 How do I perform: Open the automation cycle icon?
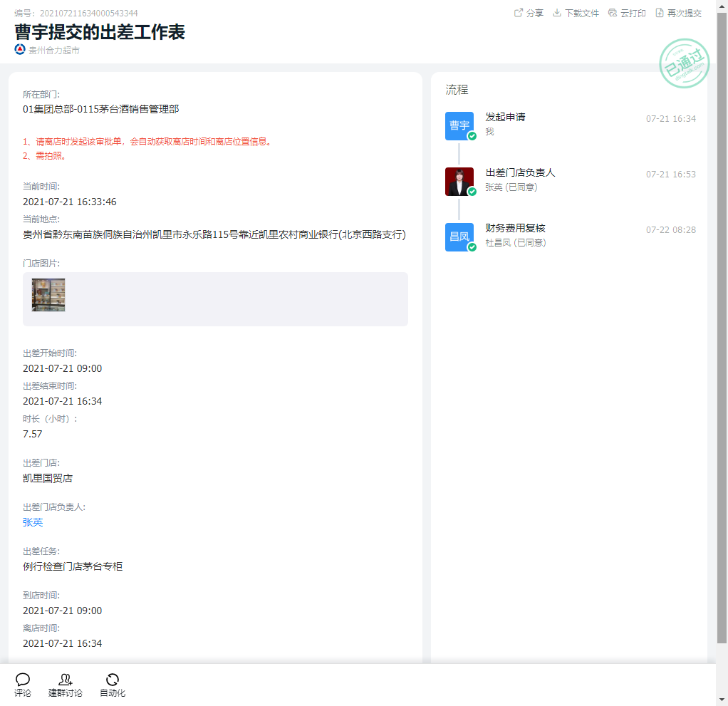point(113,680)
